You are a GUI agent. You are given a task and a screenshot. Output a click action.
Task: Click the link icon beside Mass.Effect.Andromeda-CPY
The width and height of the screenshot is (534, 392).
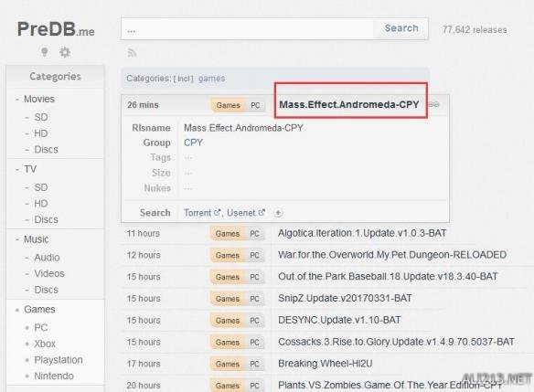click(433, 104)
